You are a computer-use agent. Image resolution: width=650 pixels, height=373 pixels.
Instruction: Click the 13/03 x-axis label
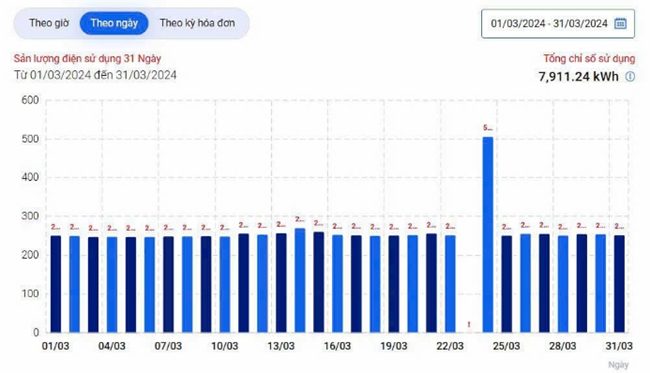281,346
